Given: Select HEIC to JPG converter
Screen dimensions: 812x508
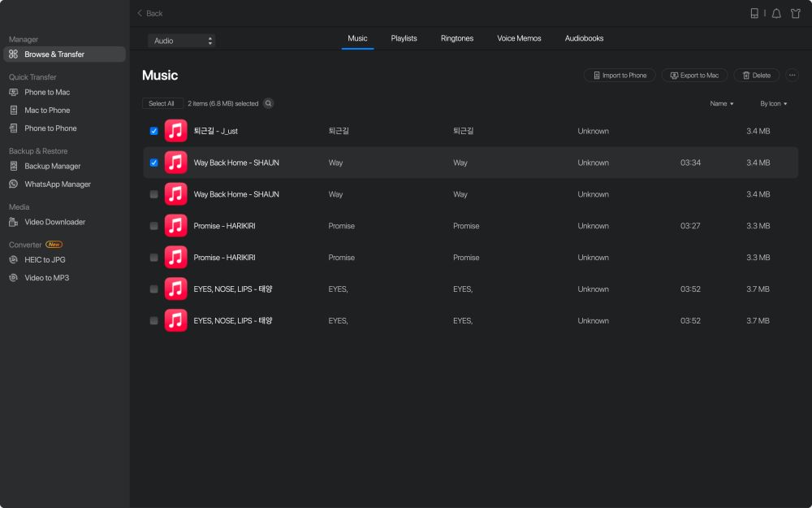Looking at the screenshot, I should click(45, 260).
